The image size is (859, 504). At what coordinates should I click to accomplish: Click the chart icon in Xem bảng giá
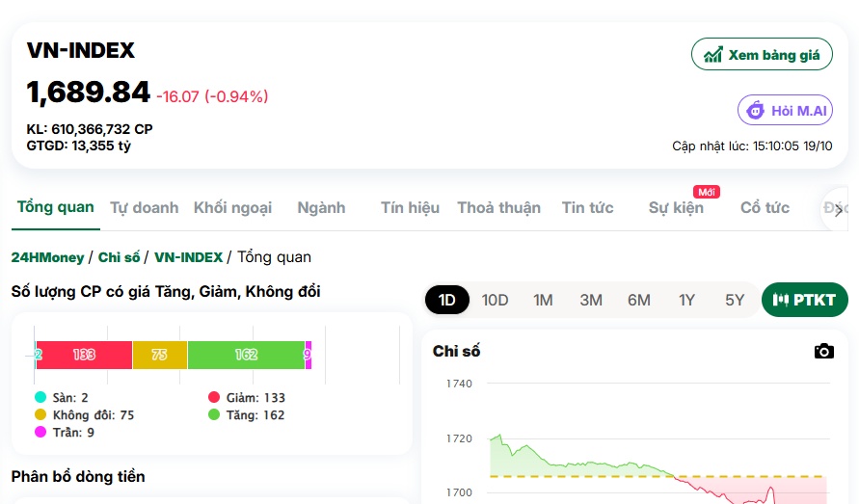[x=712, y=55]
